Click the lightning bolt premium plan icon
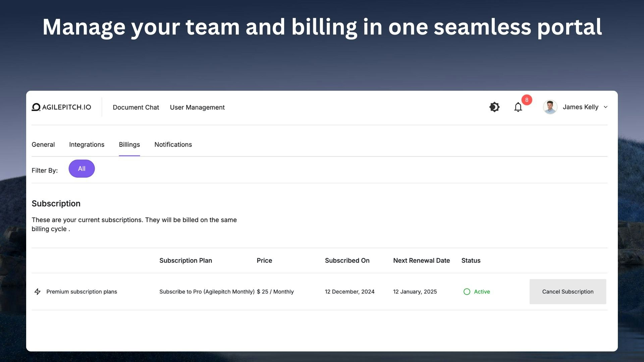 [38, 292]
